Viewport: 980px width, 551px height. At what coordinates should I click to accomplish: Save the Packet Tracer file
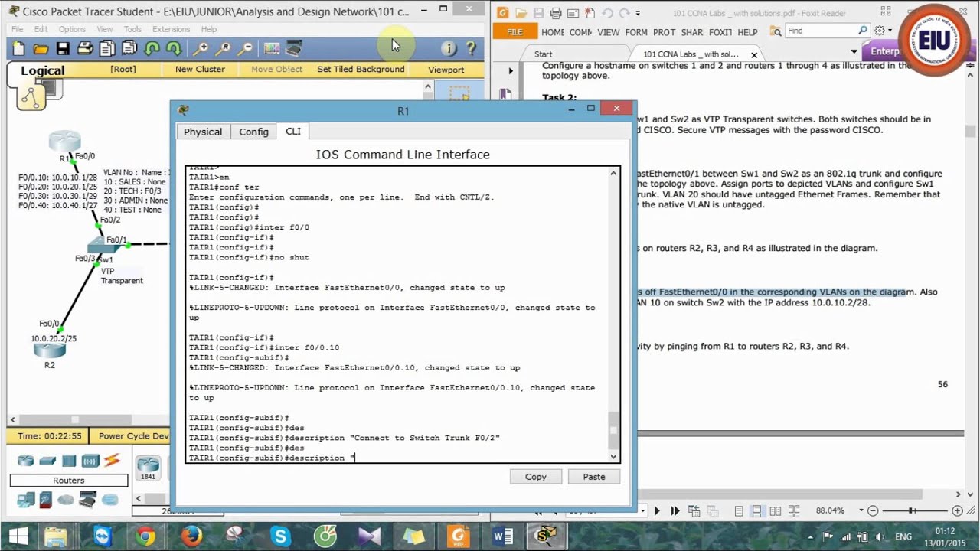(x=63, y=49)
